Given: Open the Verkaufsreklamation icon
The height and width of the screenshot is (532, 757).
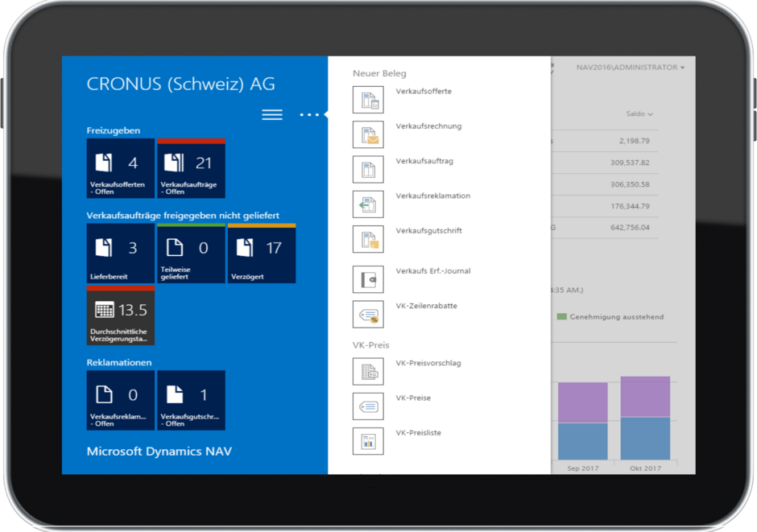Looking at the screenshot, I should 368,203.
